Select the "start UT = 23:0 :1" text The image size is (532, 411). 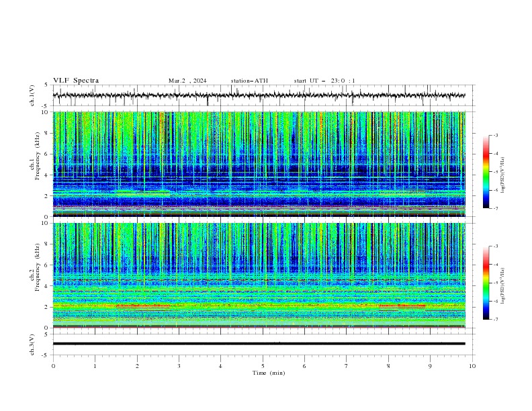(x=324, y=81)
